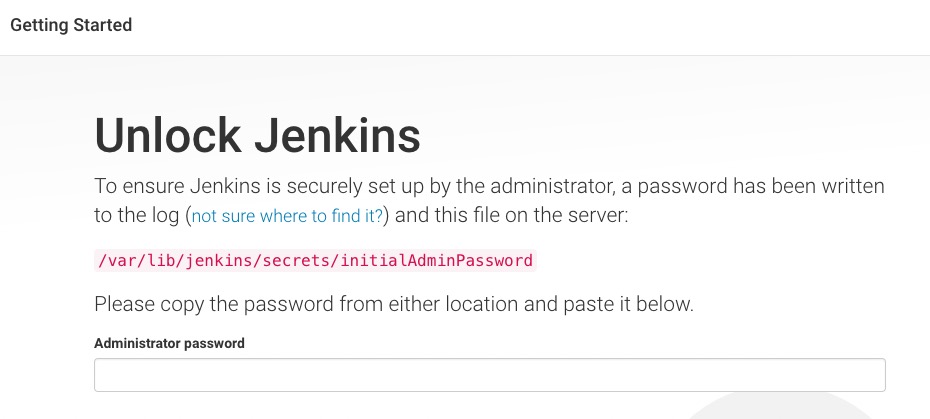Click the initialAdminPassword file path text
This screenshot has width=930, height=419.
(x=315, y=261)
